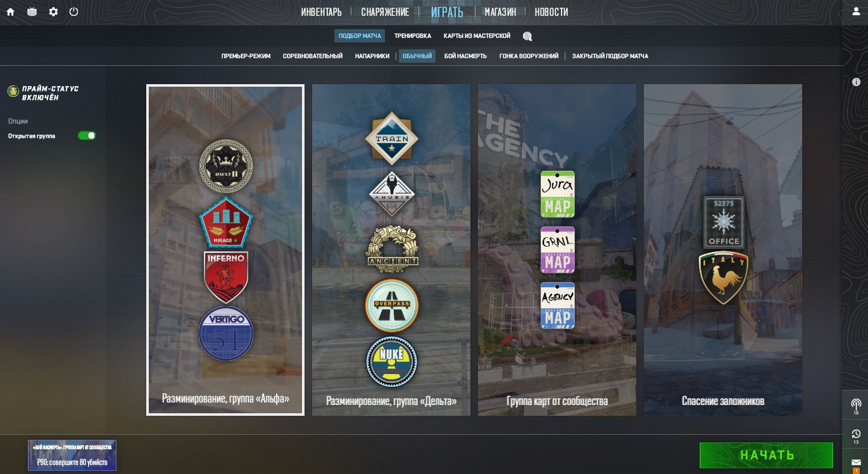This screenshot has width=868, height=474.
Task: Click the info icon on right sidebar
Action: pyautogui.click(x=856, y=82)
